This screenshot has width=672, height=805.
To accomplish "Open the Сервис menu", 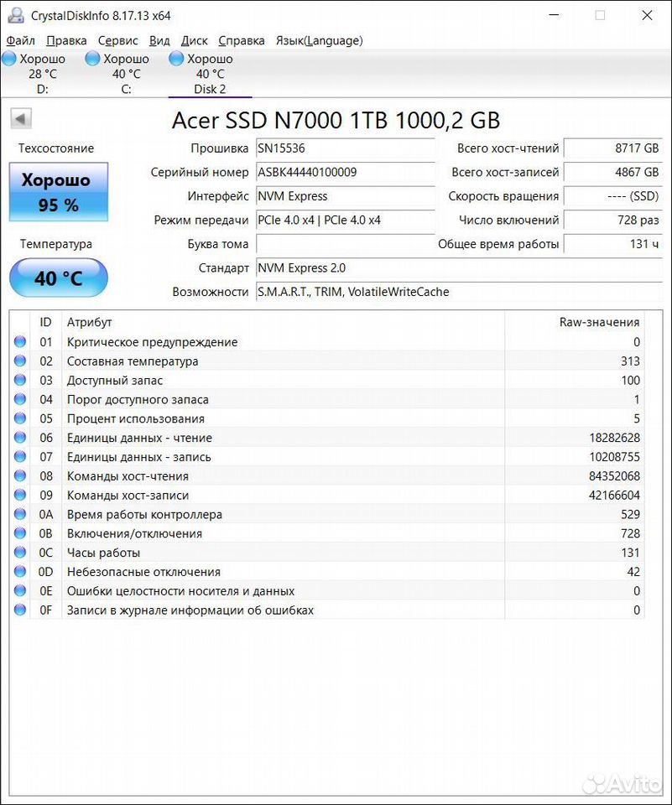I will (118, 40).
